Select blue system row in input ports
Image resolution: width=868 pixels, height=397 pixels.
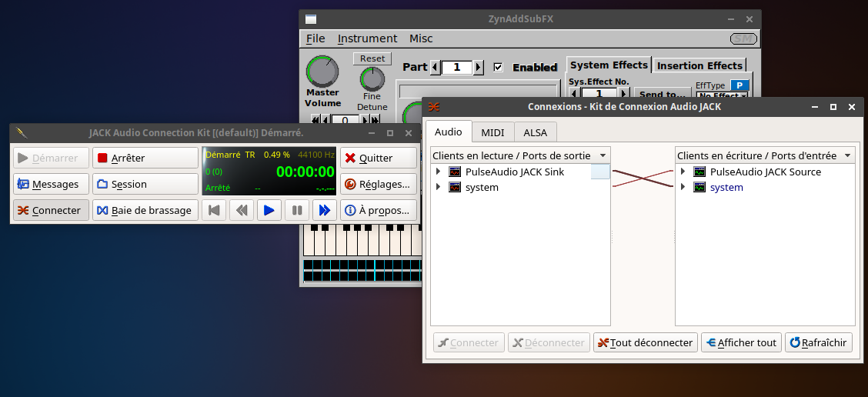pos(726,187)
